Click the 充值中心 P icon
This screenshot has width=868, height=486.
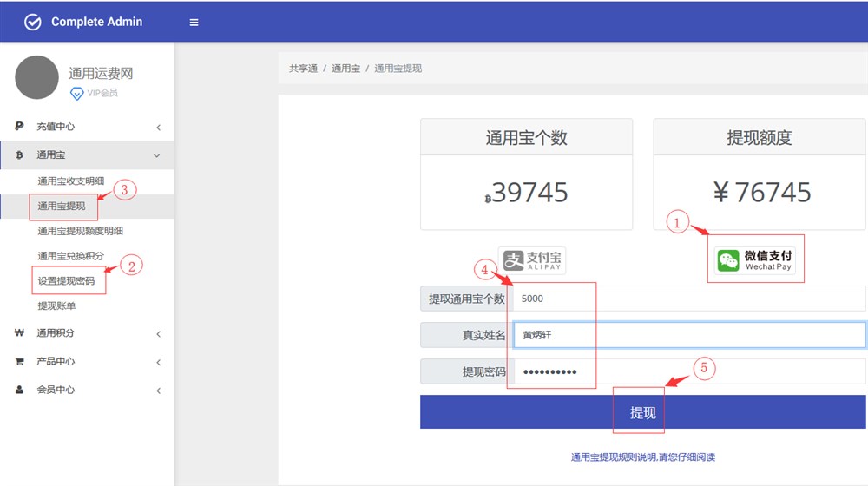pyautogui.click(x=19, y=126)
